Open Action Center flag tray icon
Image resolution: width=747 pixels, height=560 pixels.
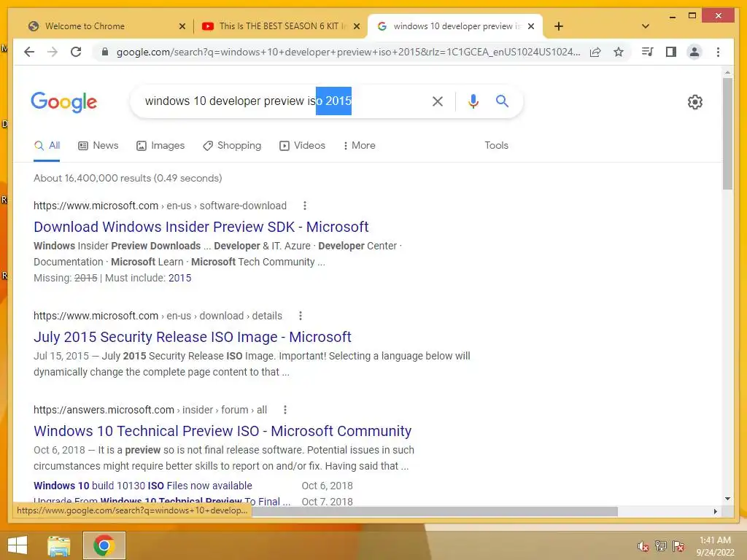point(678,546)
